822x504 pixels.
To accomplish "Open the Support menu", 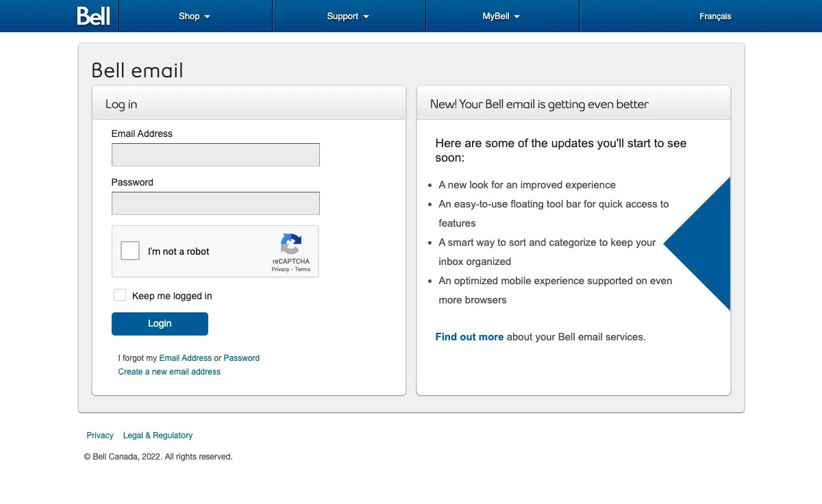I will (349, 16).
